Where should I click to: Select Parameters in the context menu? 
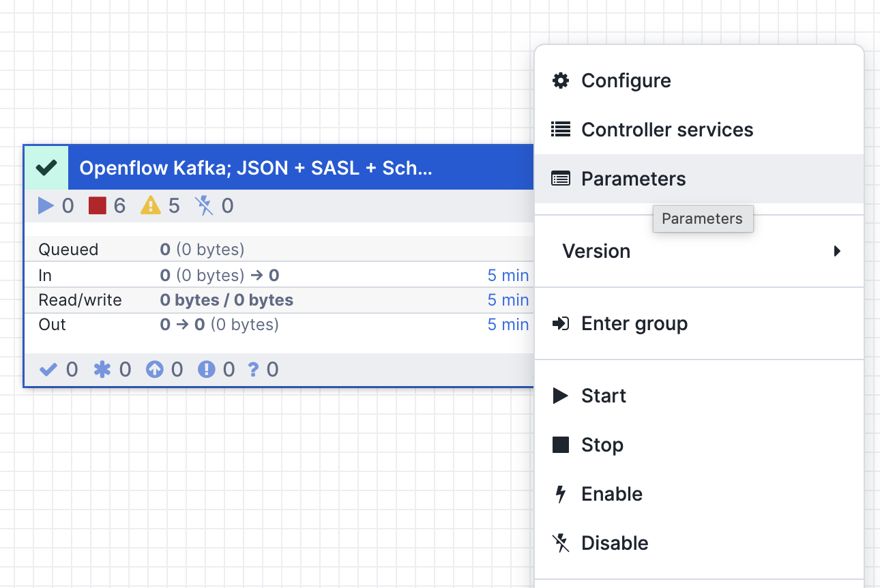699,179
